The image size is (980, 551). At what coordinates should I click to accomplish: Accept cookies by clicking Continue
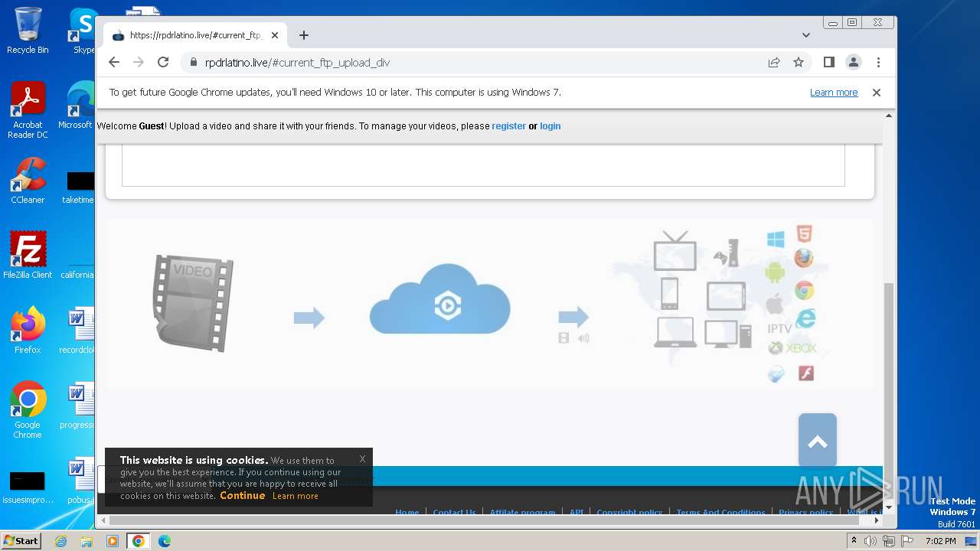pos(243,496)
